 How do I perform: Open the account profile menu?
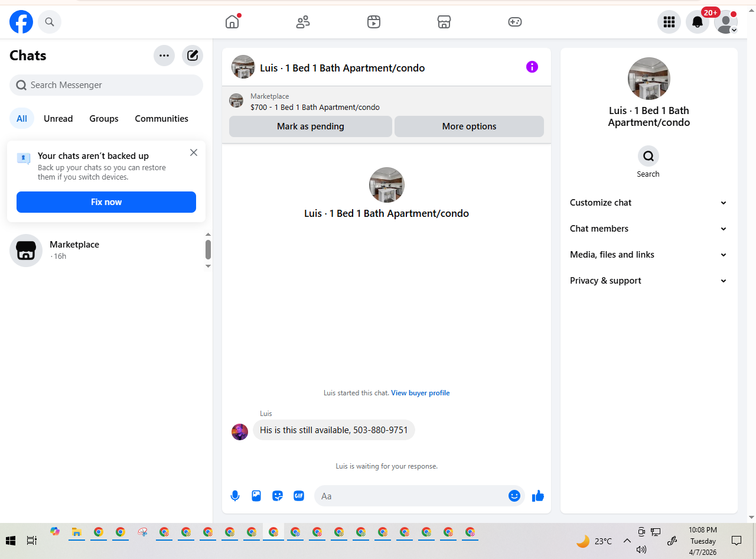tap(726, 22)
